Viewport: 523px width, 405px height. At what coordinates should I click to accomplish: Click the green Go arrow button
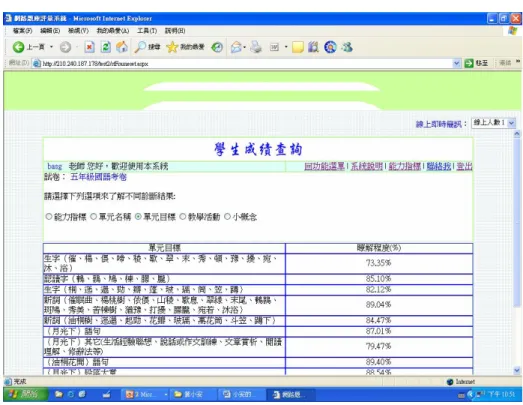click(x=469, y=63)
